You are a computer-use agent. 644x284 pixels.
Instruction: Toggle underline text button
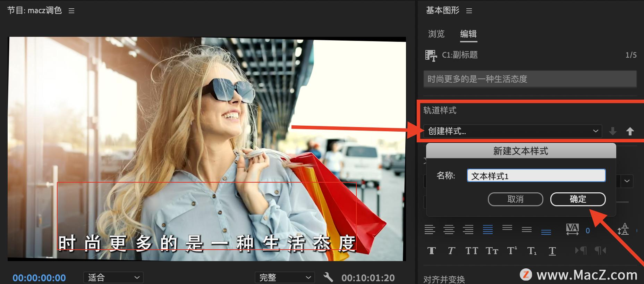pyautogui.click(x=552, y=251)
